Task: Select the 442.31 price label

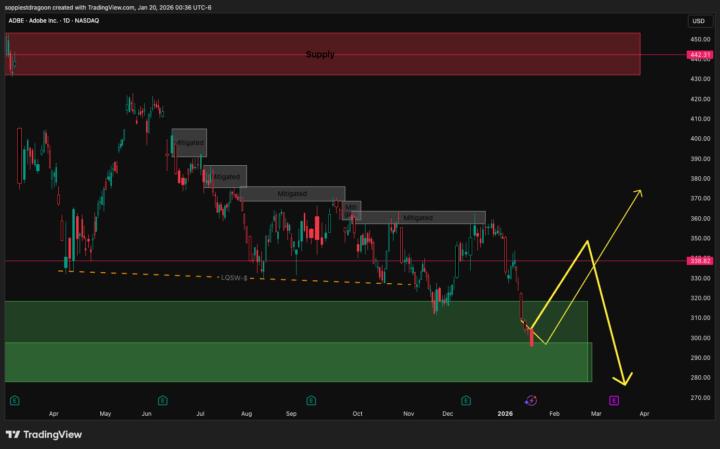Action: (700, 55)
